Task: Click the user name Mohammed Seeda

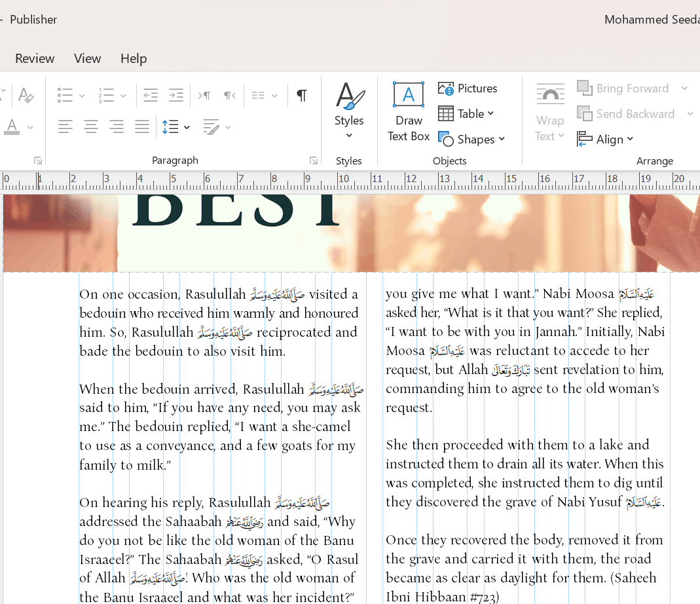Action: (x=652, y=20)
